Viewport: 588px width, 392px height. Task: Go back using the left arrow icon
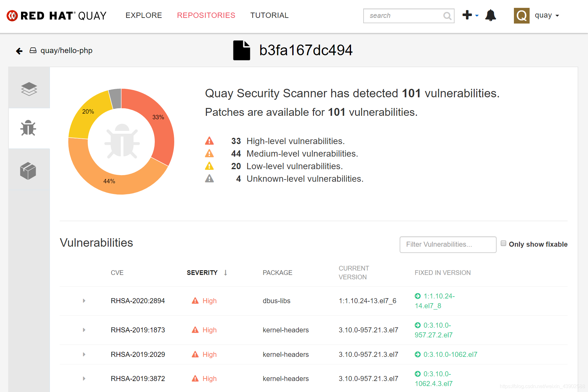tap(19, 51)
